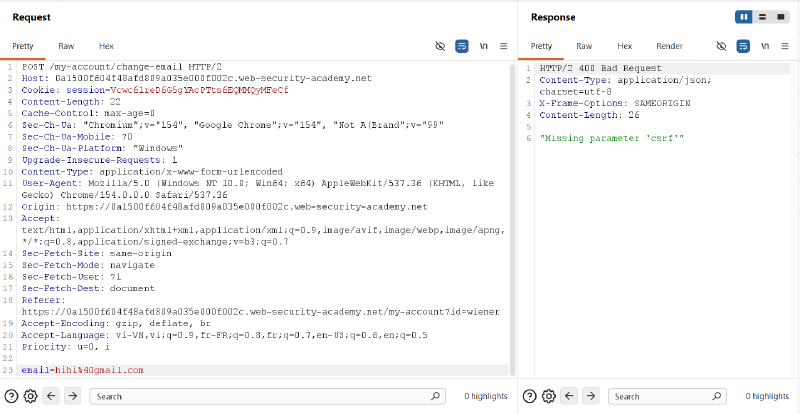Go to next match in Request
Screen dimensions: 800x414
click(x=72, y=396)
